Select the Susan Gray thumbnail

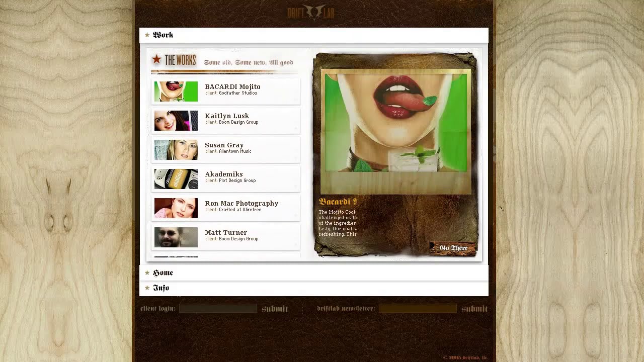click(x=176, y=150)
